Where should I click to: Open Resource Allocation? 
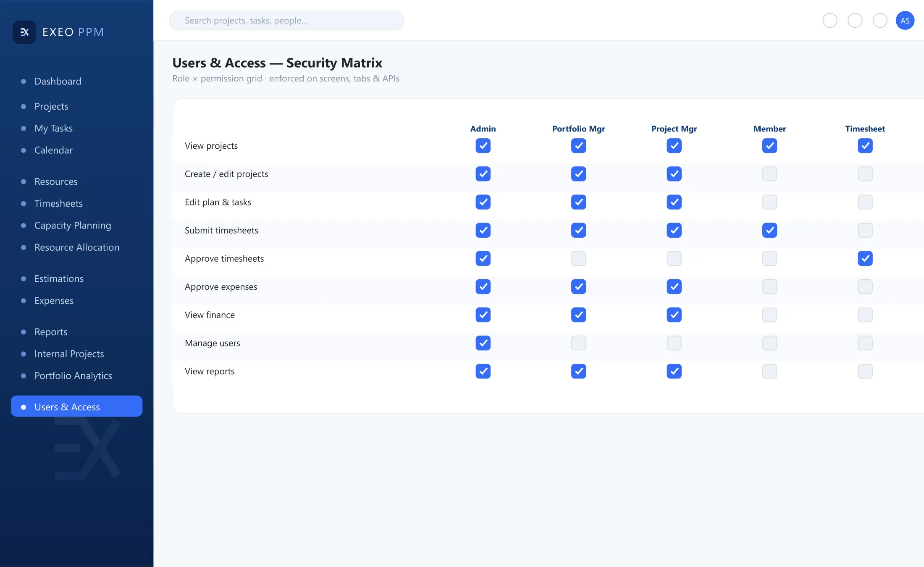click(x=76, y=247)
